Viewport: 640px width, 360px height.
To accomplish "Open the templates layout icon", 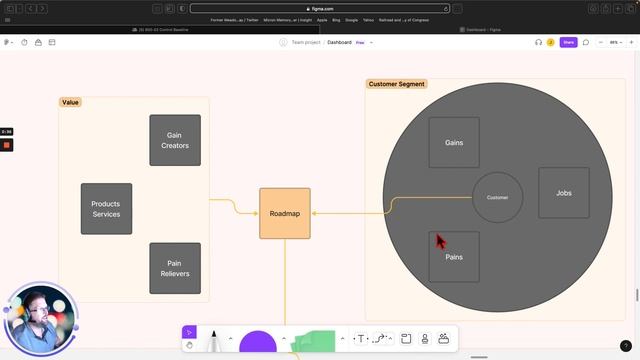I will (52, 42).
